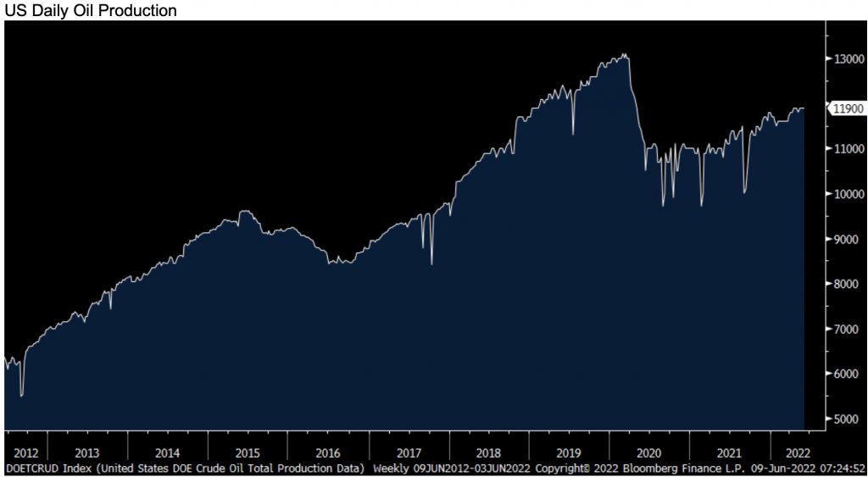Viewport: 868px width, 477px height.
Task: Click the 8000 y-axis tick label
Action: coord(846,284)
